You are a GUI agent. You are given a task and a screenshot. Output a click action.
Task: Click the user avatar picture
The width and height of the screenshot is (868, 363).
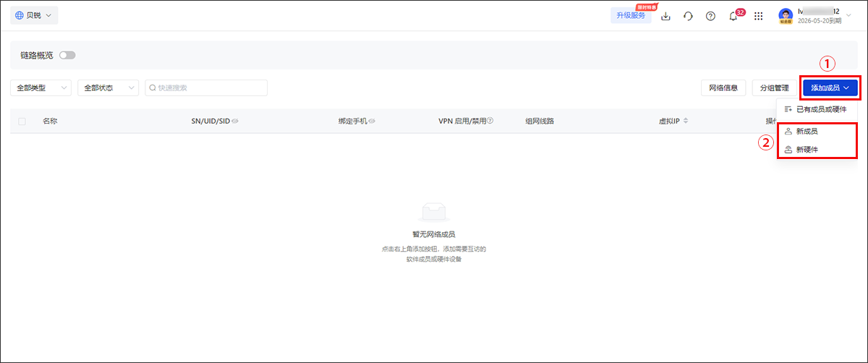(786, 16)
